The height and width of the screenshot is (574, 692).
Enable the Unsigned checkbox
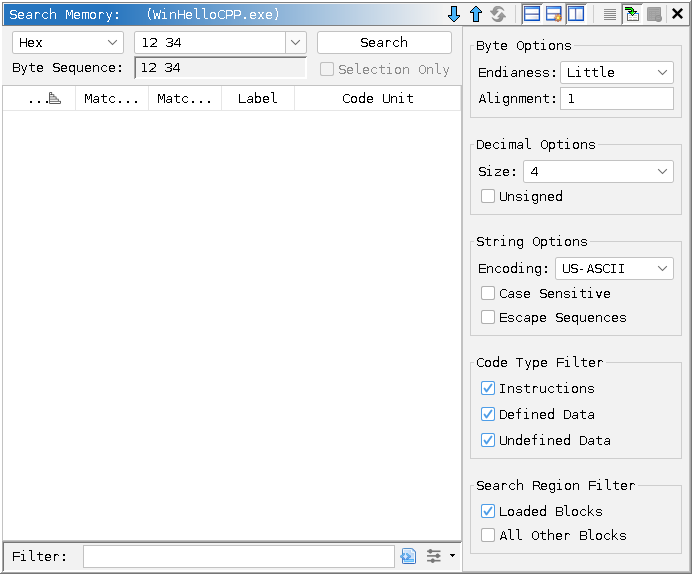tap(488, 197)
